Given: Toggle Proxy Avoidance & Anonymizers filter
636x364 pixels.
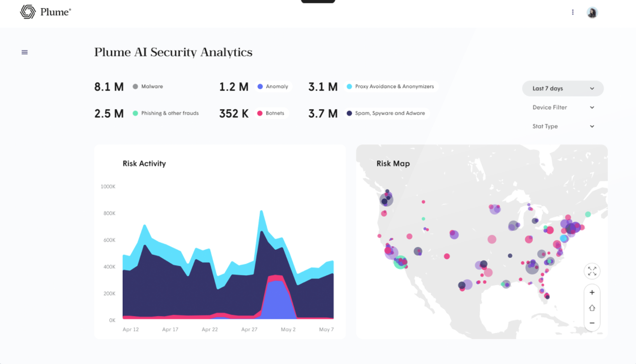Looking at the screenshot, I should tap(390, 86).
